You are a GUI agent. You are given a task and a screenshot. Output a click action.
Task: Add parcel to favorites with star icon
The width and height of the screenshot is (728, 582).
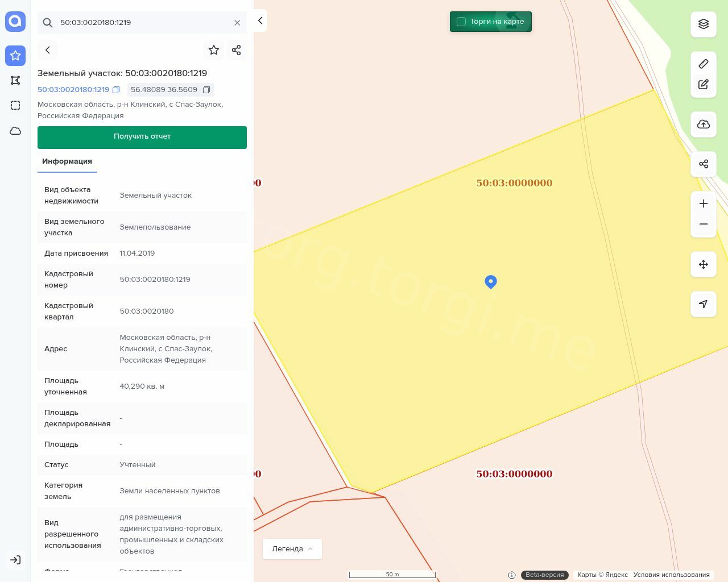coord(214,50)
